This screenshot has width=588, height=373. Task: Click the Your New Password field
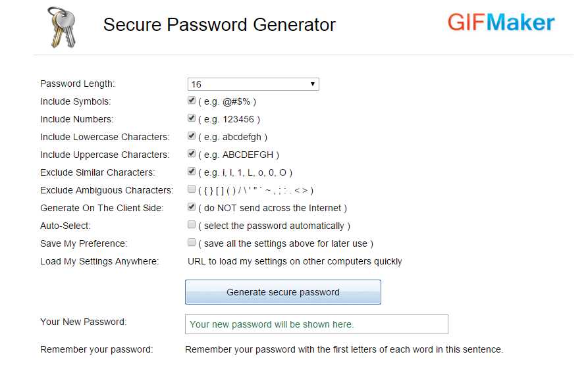coord(316,324)
